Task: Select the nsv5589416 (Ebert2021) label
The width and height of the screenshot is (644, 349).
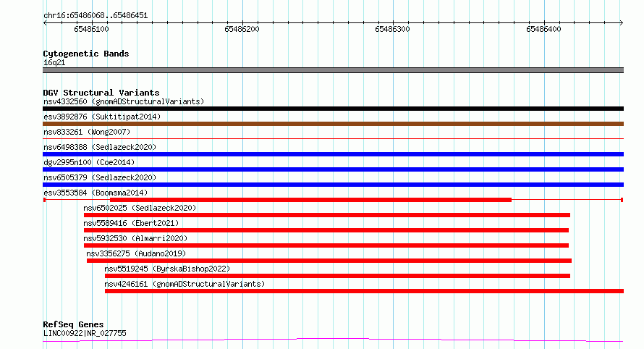Action: tap(131, 223)
